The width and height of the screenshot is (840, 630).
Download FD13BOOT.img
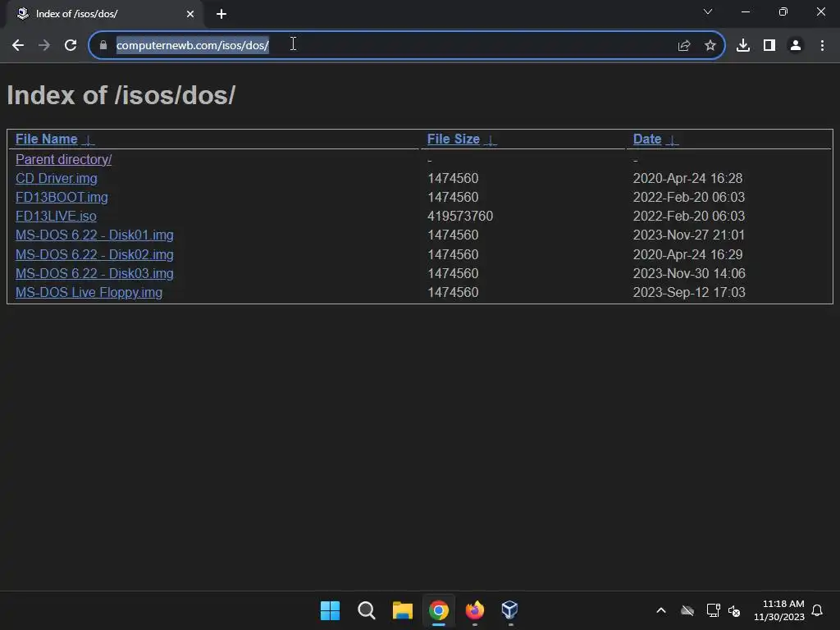62,197
